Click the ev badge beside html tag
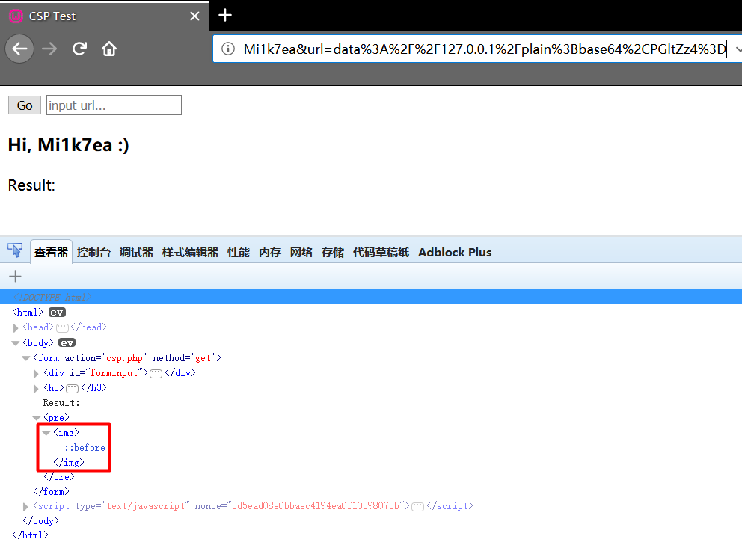The width and height of the screenshot is (742, 560). point(57,313)
